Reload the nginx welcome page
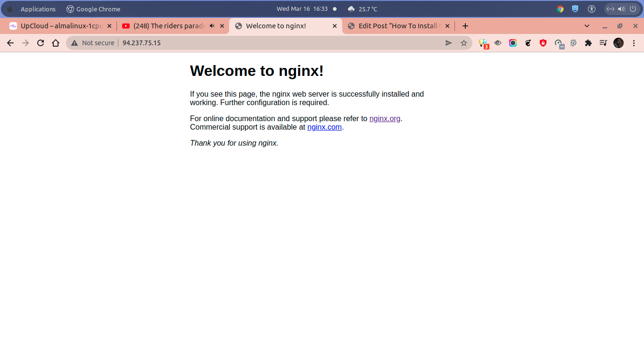 point(41,43)
